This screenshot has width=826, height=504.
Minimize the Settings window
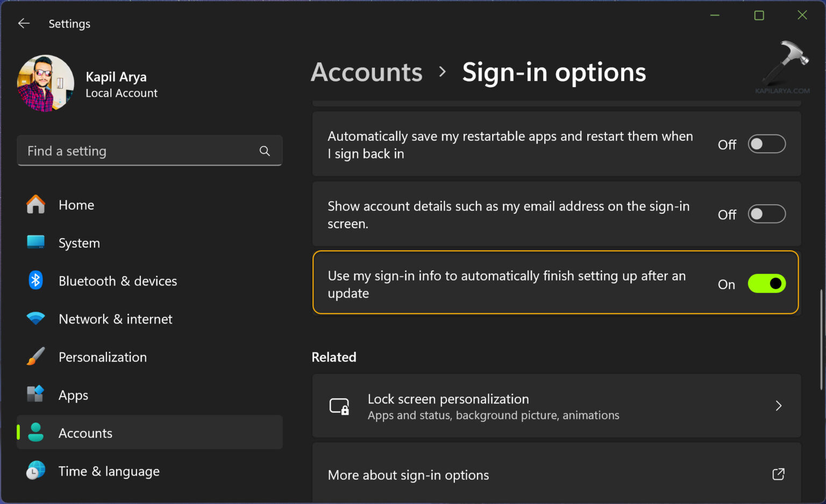[x=715, y=16]
